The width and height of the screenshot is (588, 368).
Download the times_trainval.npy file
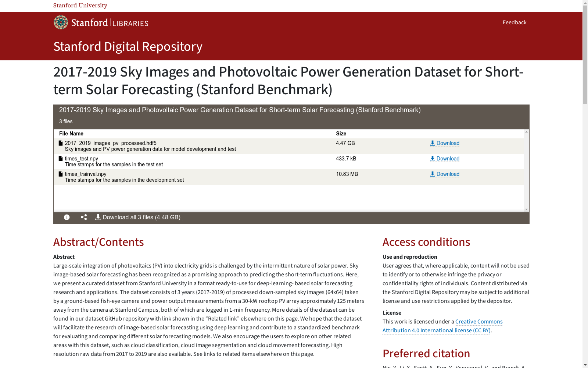(x=445, y=174)
